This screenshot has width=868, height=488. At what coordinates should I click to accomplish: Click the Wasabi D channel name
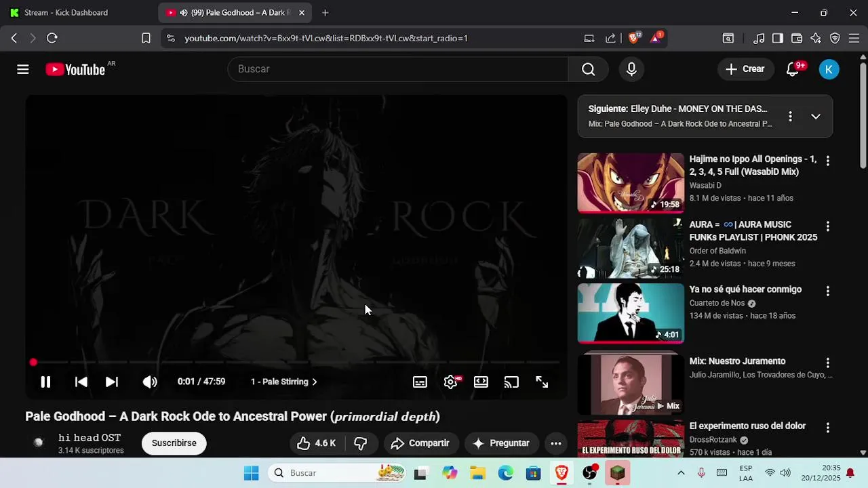705,186
